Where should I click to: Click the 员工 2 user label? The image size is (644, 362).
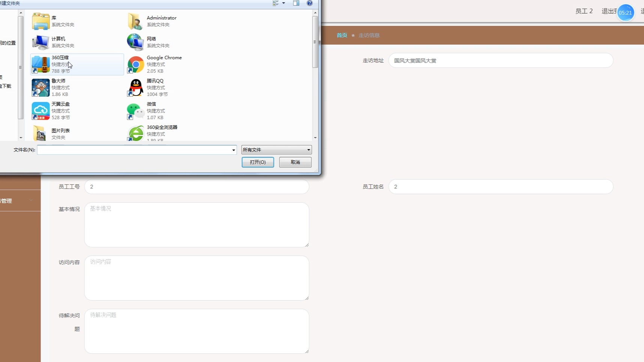pyautogui.click(x=584, y=11)
